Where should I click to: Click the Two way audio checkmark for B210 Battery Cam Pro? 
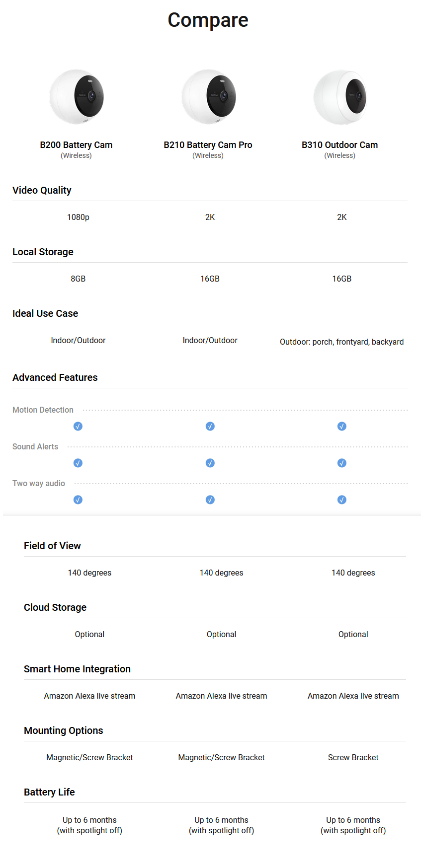[x=210, y=500]
